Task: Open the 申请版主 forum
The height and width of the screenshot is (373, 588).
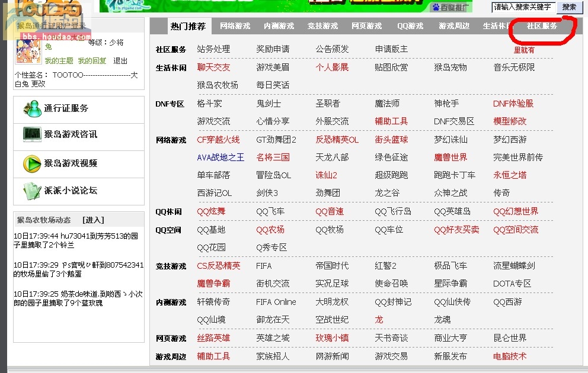Action: pos(391,49)
